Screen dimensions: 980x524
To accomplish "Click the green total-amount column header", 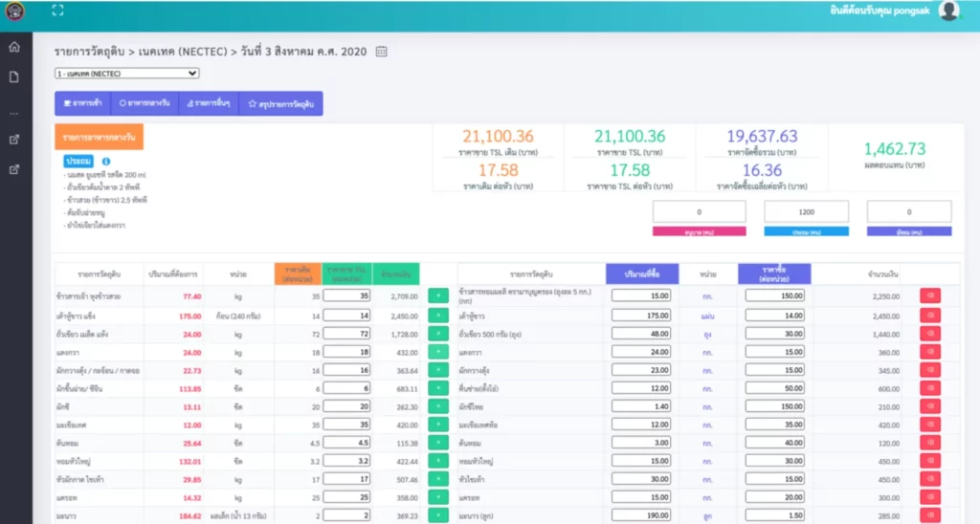I will tap(396, 273).
